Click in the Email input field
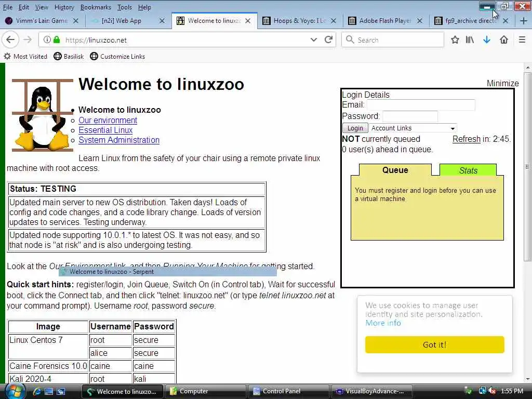 421,105
